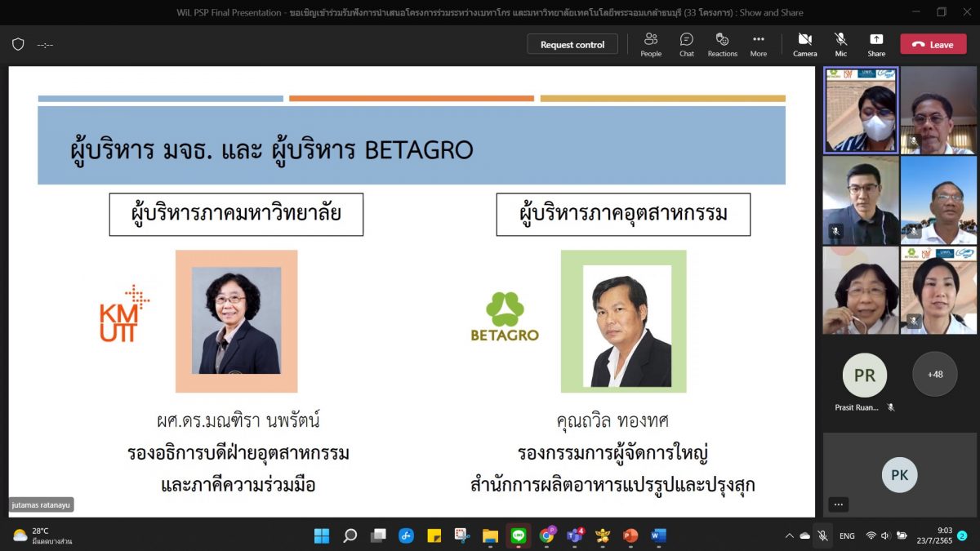Open the notification center badge showing 2
Image resolution: width=980 pixels, height=551 pixels.
pyautogui.click(x=962, y=535)
